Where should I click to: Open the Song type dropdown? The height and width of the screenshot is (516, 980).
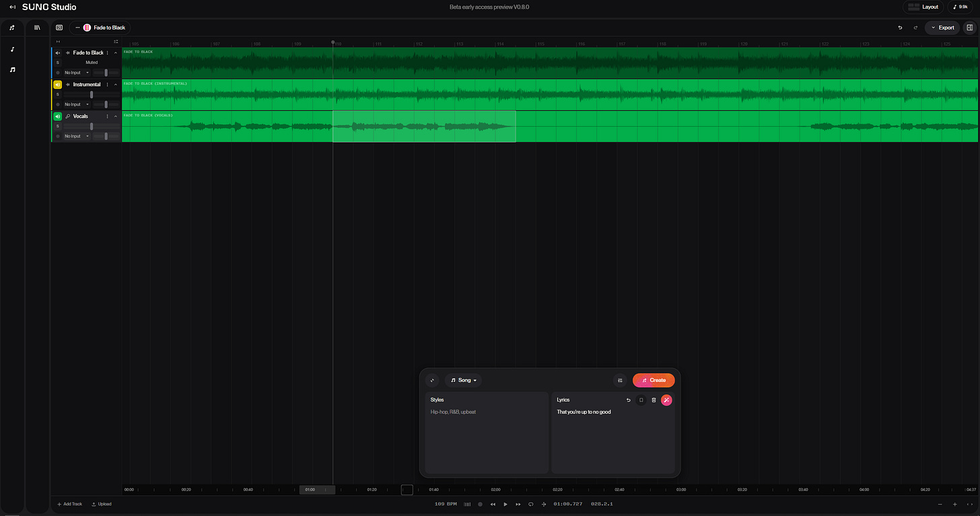464,380
